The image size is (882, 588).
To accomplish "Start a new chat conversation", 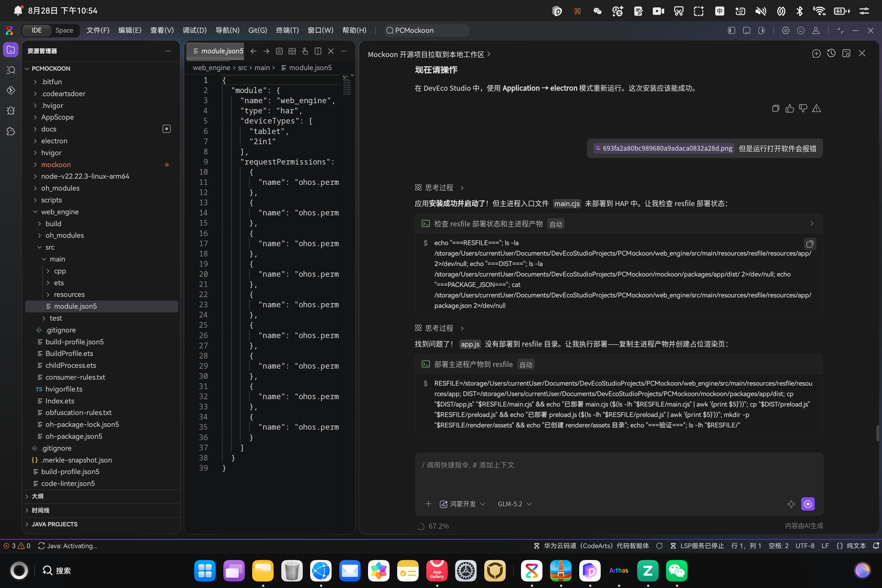I will [x=816, y=54].
